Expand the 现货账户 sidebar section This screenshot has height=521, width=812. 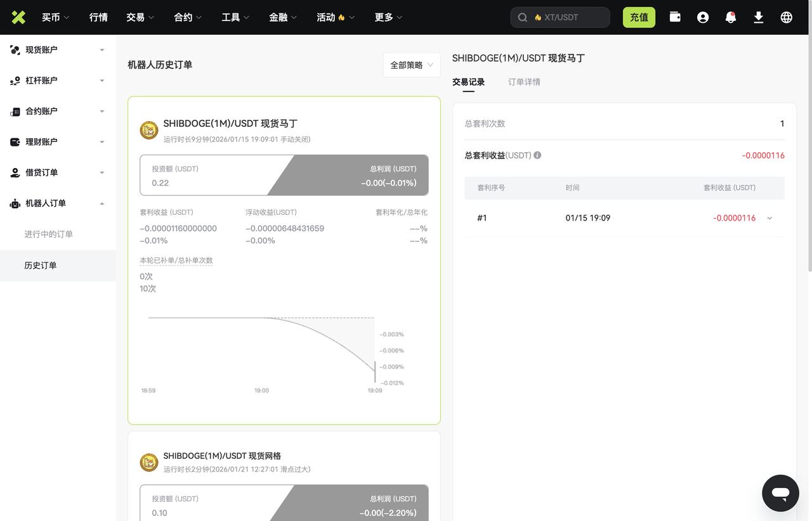pos(58,49)
